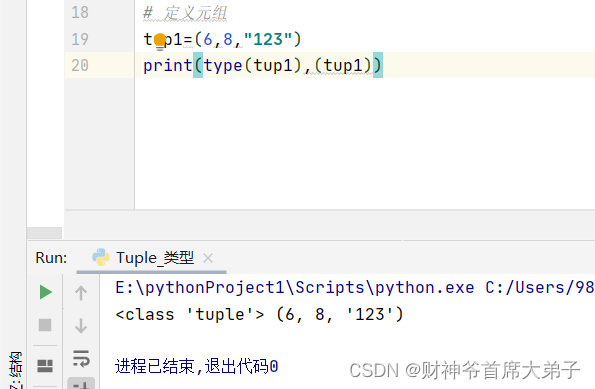Click the Python icon on the Tuple_类型 tab
Image resolution: width=595 pixels, height=389 pixels.
point(101,257)
